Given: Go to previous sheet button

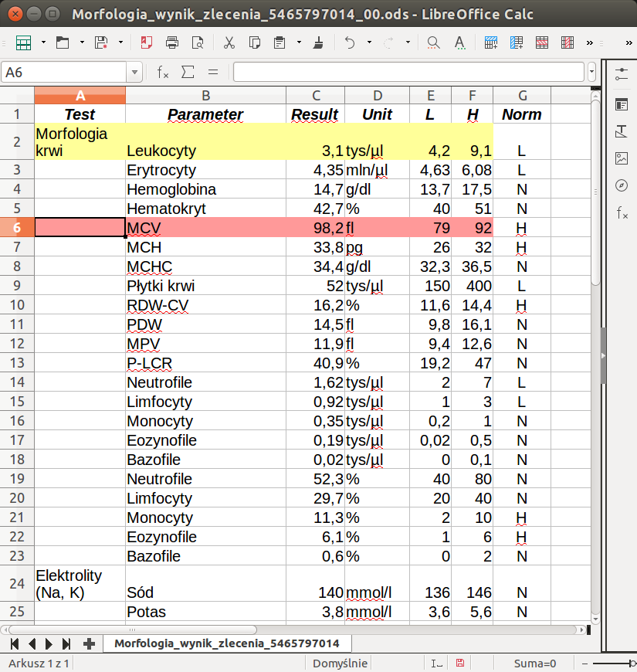Looking at the screenshot, I should (x=32, y=643).
